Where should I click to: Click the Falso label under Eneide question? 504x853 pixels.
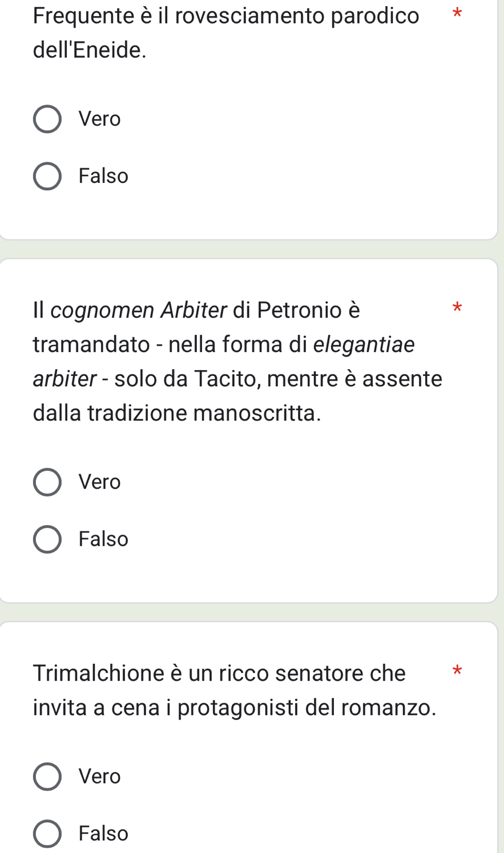[103, 176]
